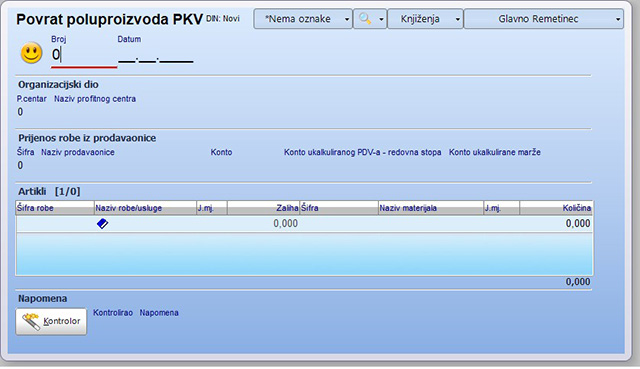The image size is (640, 369).
Task: Click the yellow smiley face icon
Action: click(x=31, y=53)
